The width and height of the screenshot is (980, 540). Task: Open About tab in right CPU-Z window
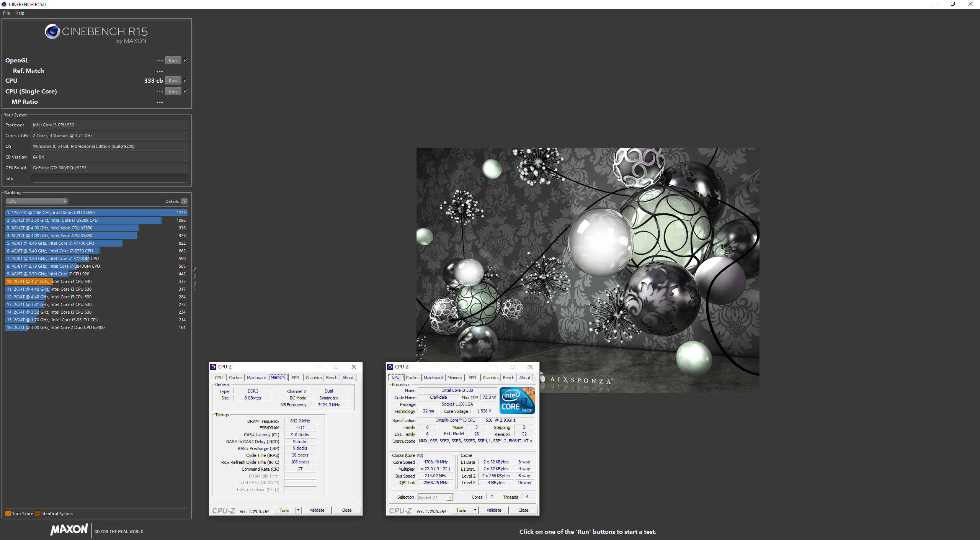pos(525,378)
